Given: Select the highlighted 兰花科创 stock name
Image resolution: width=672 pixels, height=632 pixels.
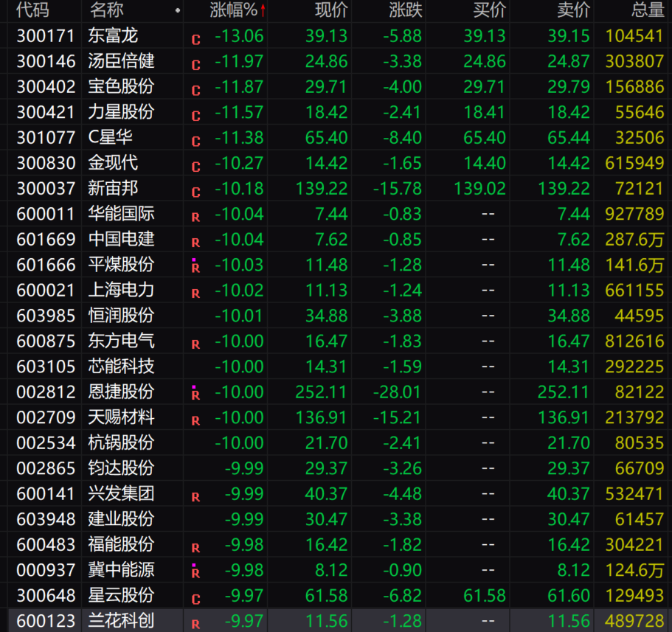Looking at the screenshot, I should (x=121, y=620).
